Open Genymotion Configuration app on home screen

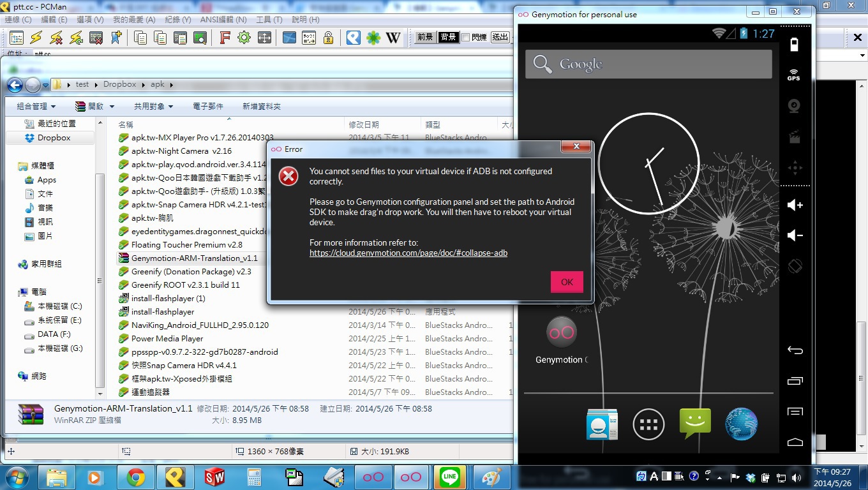562,341
